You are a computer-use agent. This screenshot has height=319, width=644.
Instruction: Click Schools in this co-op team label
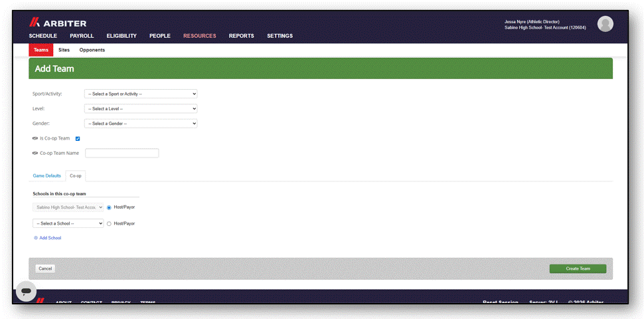[60, 193]
